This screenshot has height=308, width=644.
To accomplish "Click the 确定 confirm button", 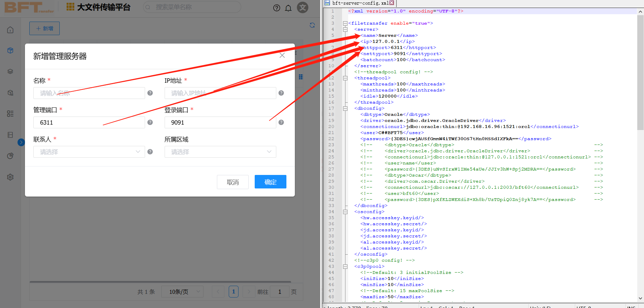I will coord(270,182).
